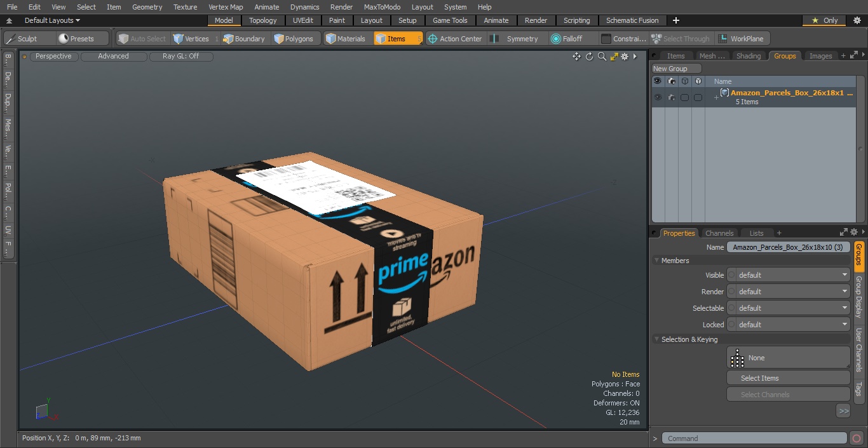Click the Command input field

pyautogui.click(x=754, y=438)
